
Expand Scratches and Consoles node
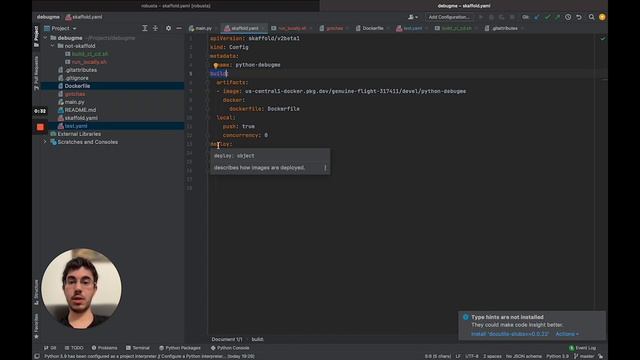coord(45,142)
